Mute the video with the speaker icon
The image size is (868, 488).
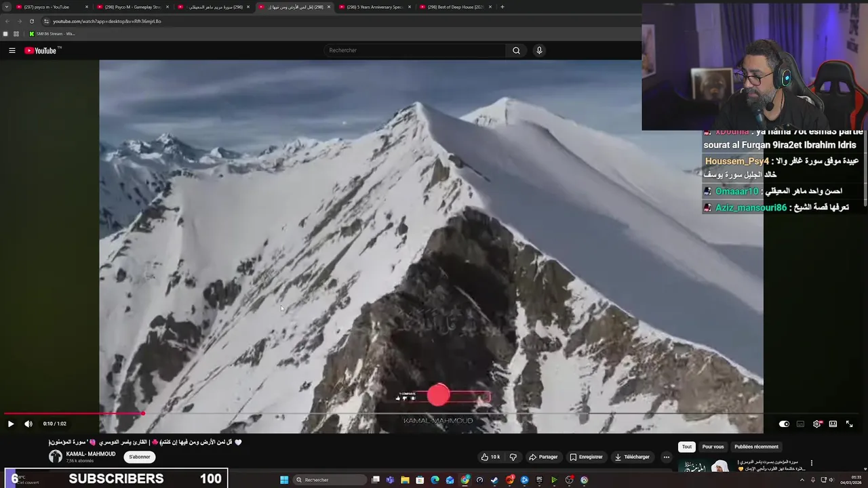pos(28,424)
